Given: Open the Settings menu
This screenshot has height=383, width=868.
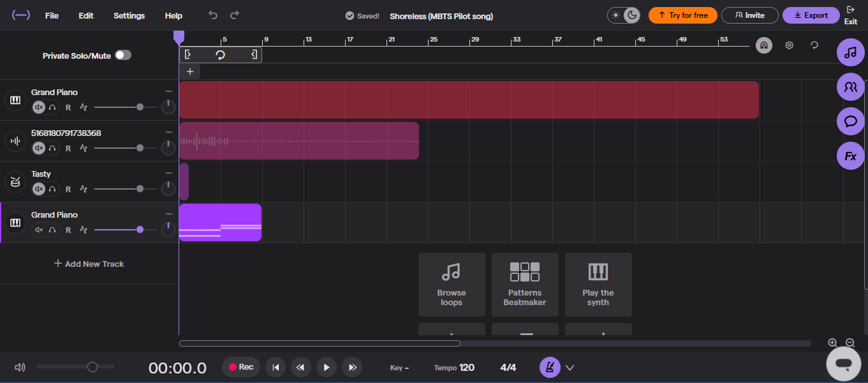Looking at the screenshot, I should 129,15.
